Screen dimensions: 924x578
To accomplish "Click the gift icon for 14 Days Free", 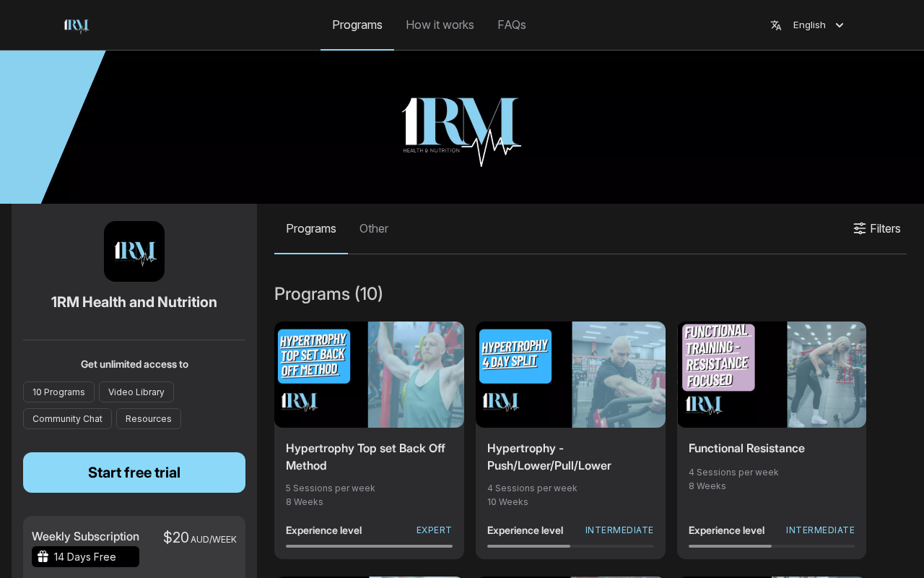I will [43, 556].
